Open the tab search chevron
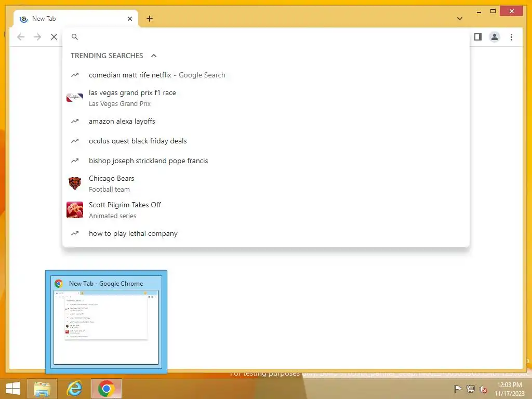Viewport: 532px width, 399px height. pos(460,19)
